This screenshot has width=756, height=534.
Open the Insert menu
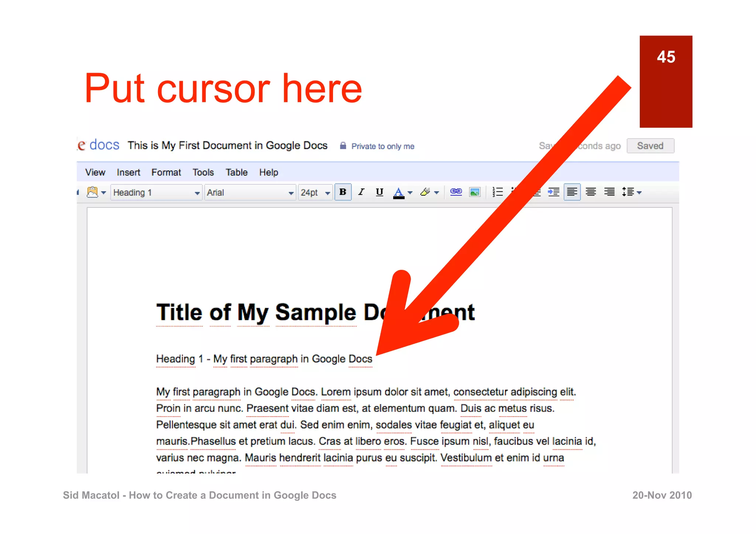pos(128,172)
